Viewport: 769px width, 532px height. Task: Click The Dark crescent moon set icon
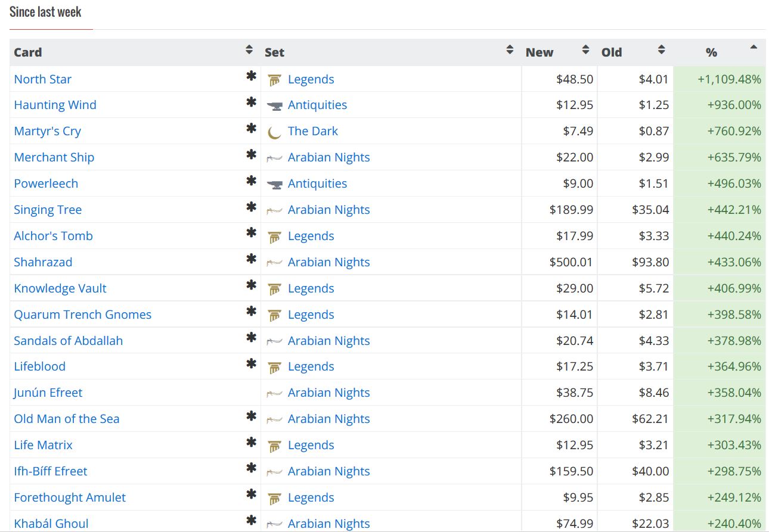(x=274, y=132)
